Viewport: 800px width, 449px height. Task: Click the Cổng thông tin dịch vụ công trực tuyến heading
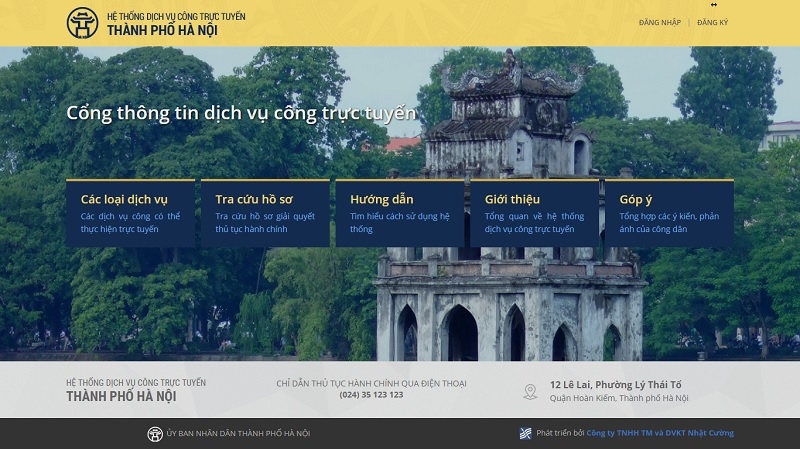coord(241,112)
